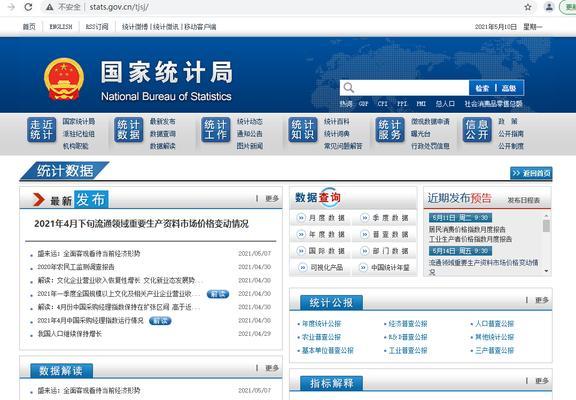
Task: Open the 走近统计 blue nav block
Action: pyautogui.click(x=42, y=130)
